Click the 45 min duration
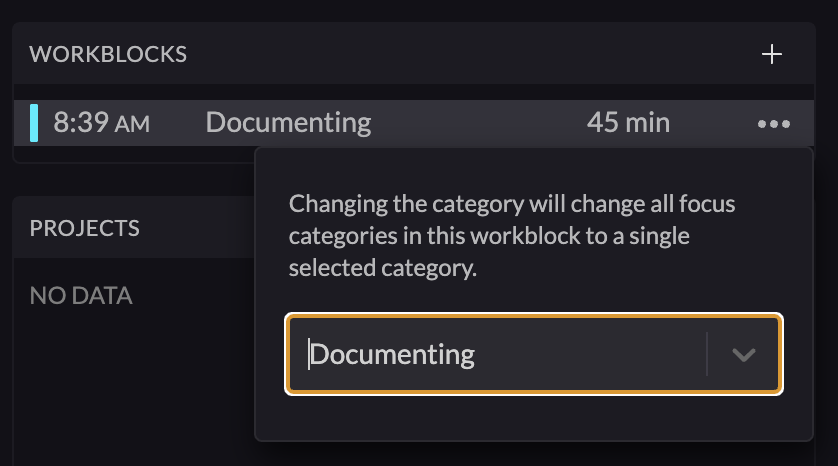Image resolution: width=838 pixels, height=466 pixels. coord(628,123)
